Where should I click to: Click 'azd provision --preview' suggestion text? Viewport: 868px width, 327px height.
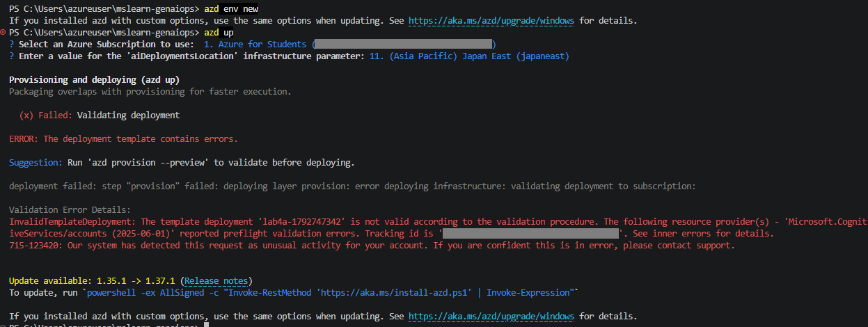click(146, 163)
